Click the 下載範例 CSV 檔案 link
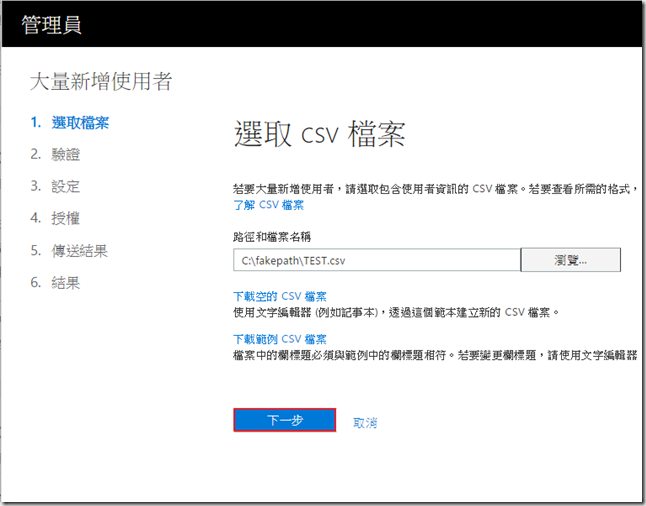The height and width of the screenshot is (506, 646). (279, 339)
